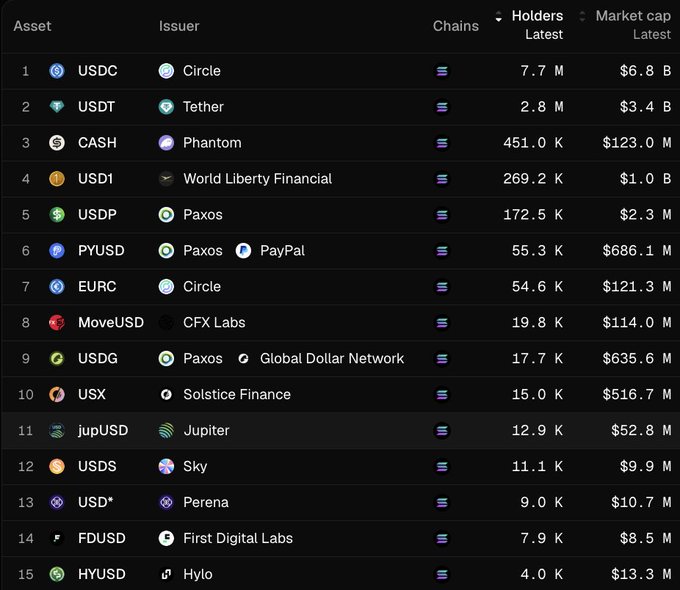
Task: Click the Chains column header
Action: [x=456, y=26]
